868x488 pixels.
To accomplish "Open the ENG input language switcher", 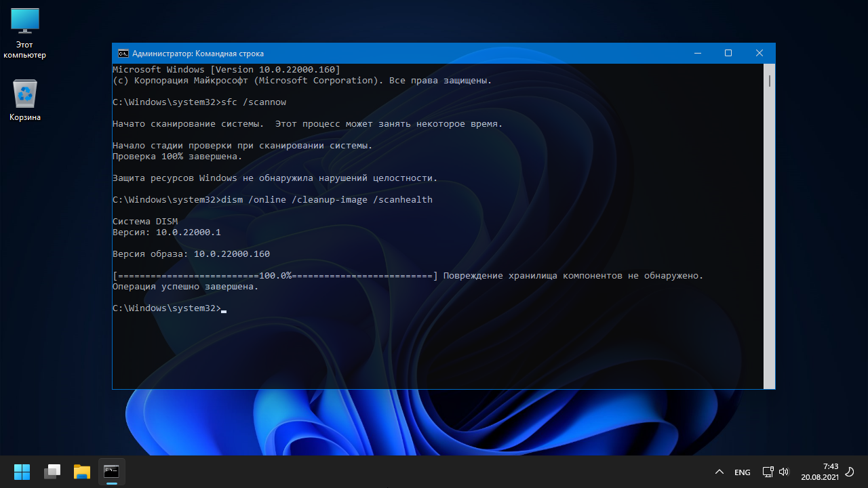I will click(x=742, y=472).
